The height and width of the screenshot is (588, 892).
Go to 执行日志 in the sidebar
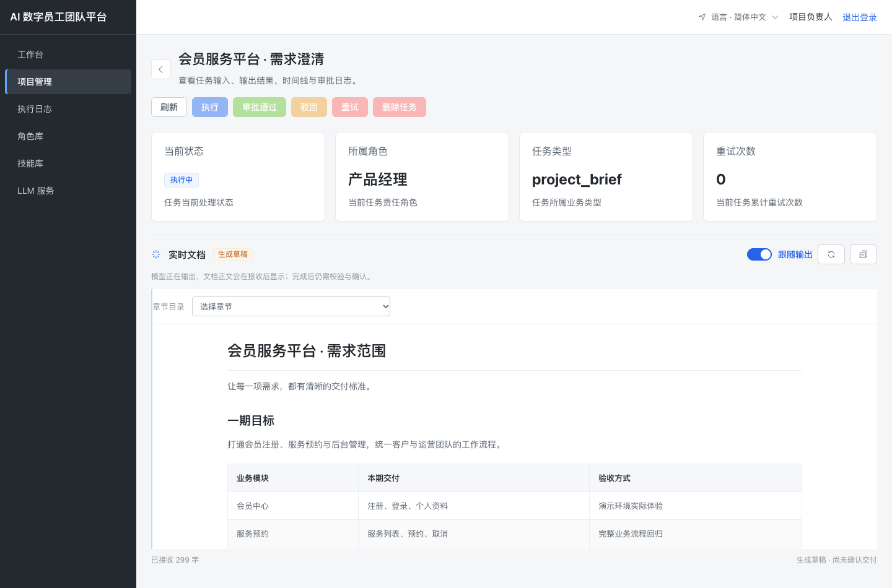pyautogui.click(x=68, y=109)
